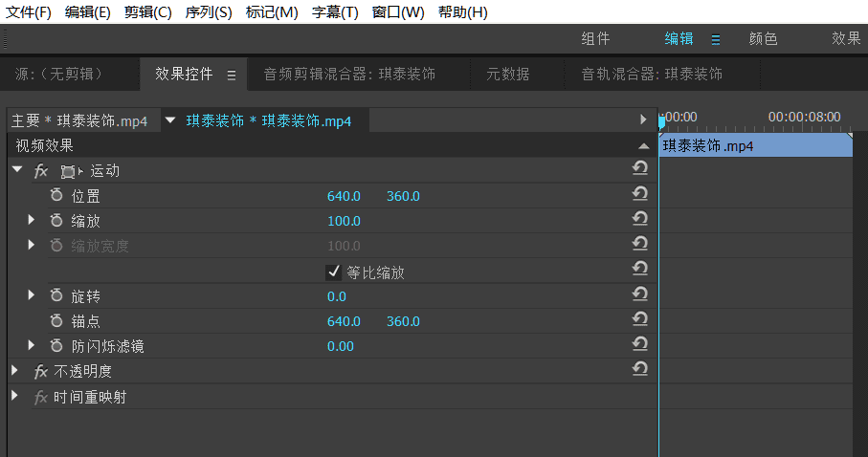Collapse the 运动 effect group

pyautogui.click(x=17, y=169)
